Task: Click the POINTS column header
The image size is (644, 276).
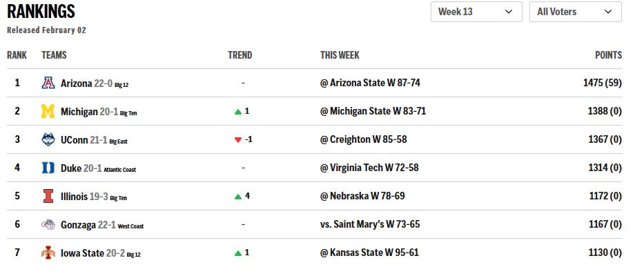Action: tap(608, 55)
